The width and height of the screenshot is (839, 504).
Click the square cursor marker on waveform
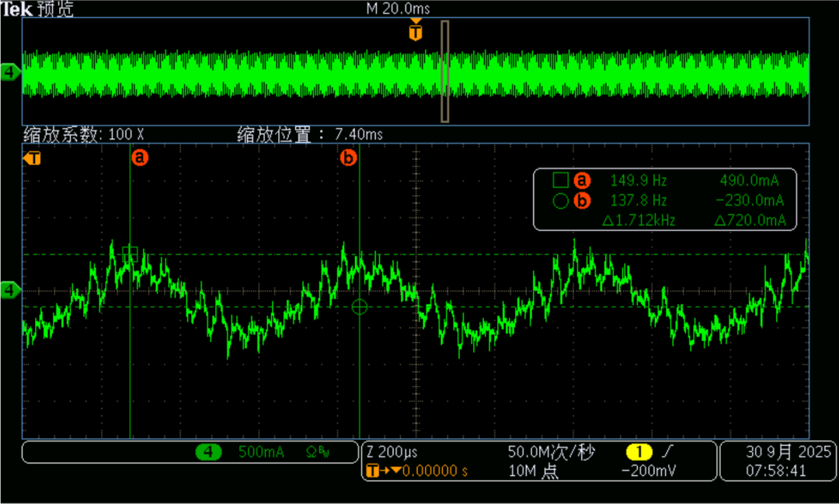tap(130, 253)
